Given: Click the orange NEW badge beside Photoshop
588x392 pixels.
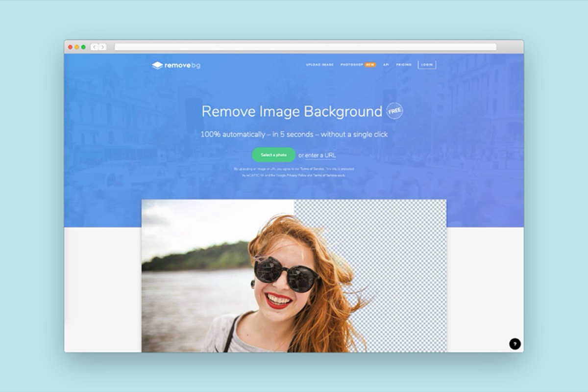Looking at the screenshot, I should click(370, 65).
